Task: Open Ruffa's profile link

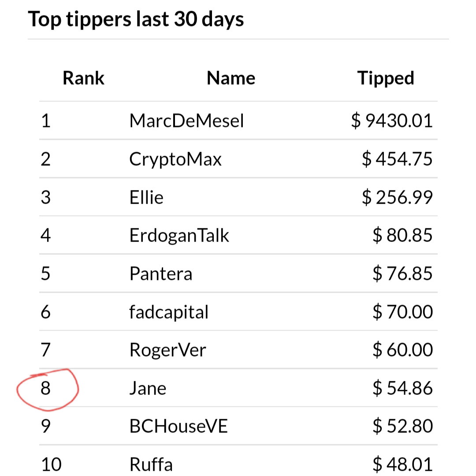Action: (151, 465)
